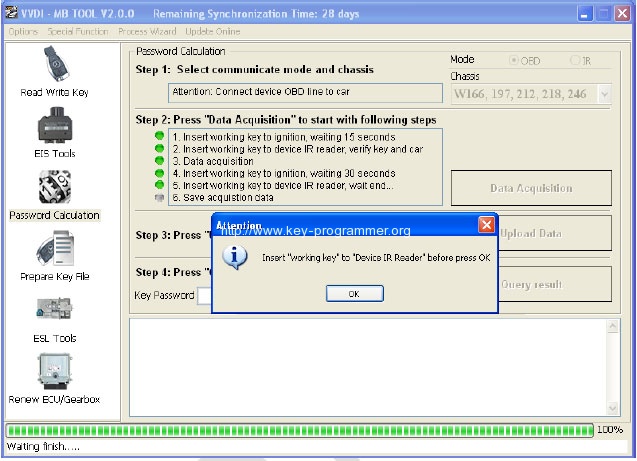Image resolution: width=637 pixels, height=461 pixels.
Task: Select the OBD mode radio button
Action: tap(514, 61)
